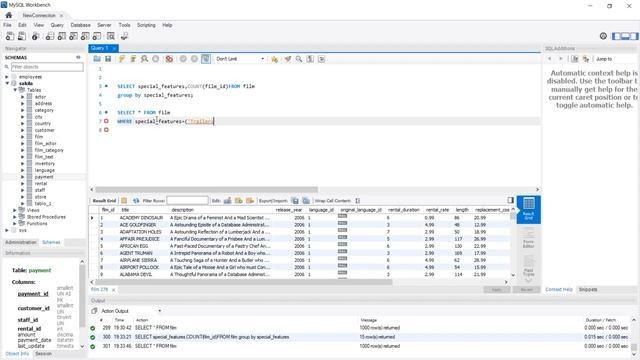Screen dimensions: 640x360
Task: Refresh the result grid data
Action: (136, 201)
